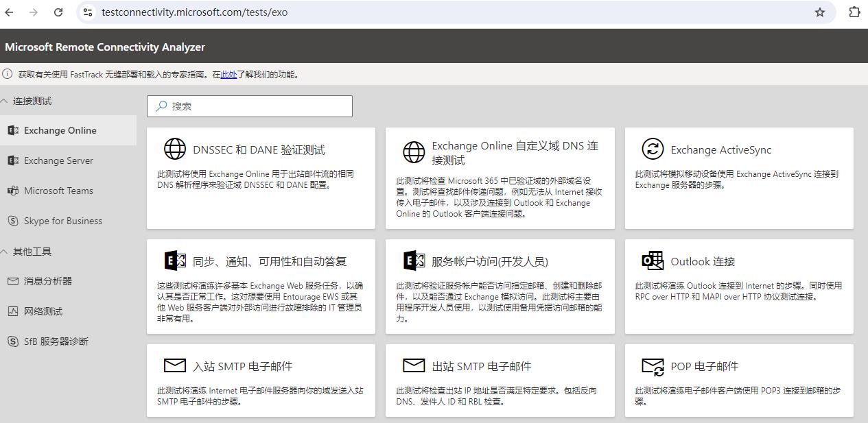Click the Exchange icon of 服务帐户访问(开发人员)
868x423 pixels.
414,261
